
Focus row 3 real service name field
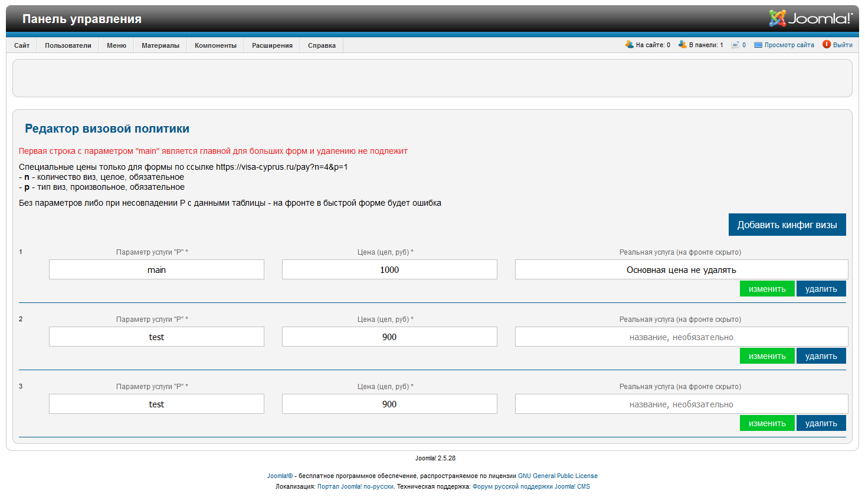click(x=681, y=404)
